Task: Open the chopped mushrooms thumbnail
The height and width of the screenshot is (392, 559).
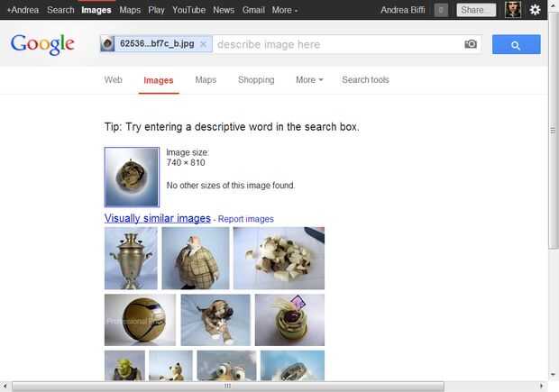Action: (279, 258)
